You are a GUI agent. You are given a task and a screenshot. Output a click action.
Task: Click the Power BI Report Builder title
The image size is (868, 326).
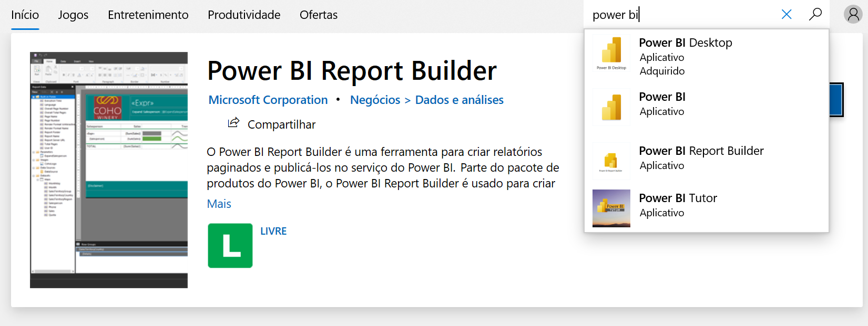tap(352, 70)
